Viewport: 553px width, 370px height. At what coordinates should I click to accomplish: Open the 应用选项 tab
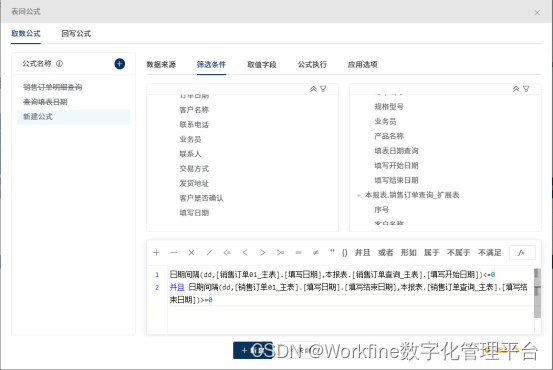point(363,65)
